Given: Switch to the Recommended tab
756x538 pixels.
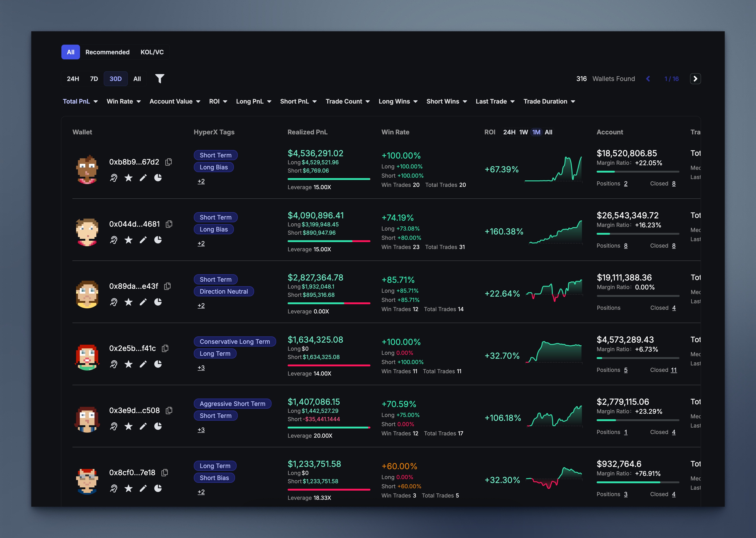Looking at the screenshot, I should 107,52.
